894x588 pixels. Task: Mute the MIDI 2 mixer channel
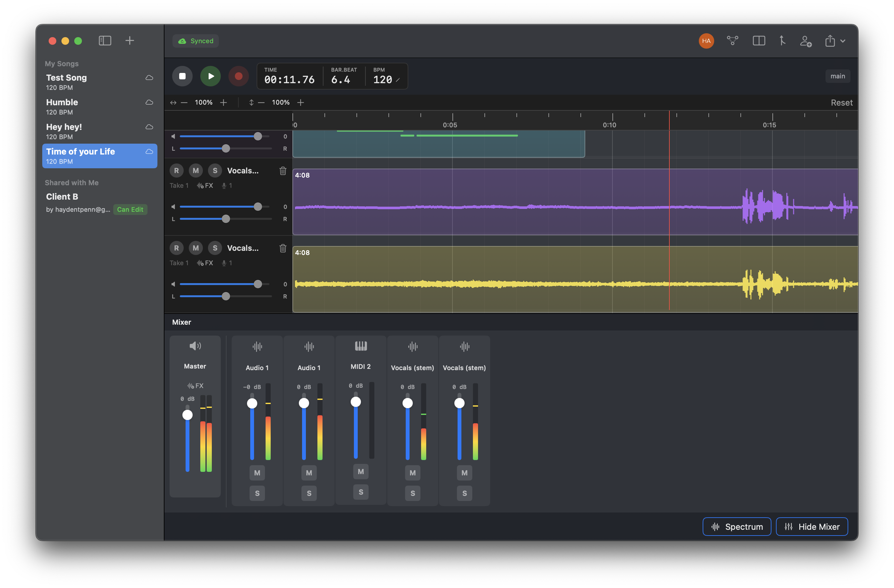[361, 472]
